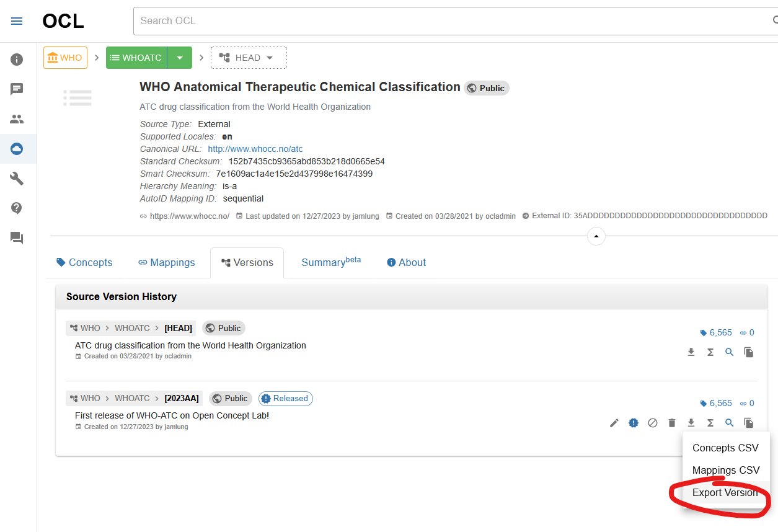This screenshot has width=778, height=532.
Task: Open the [2023AA] version breadcrumb
Action: point(182,399)
